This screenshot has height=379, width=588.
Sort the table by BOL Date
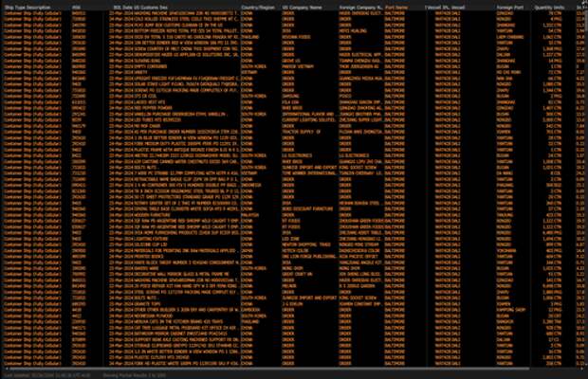123,6
